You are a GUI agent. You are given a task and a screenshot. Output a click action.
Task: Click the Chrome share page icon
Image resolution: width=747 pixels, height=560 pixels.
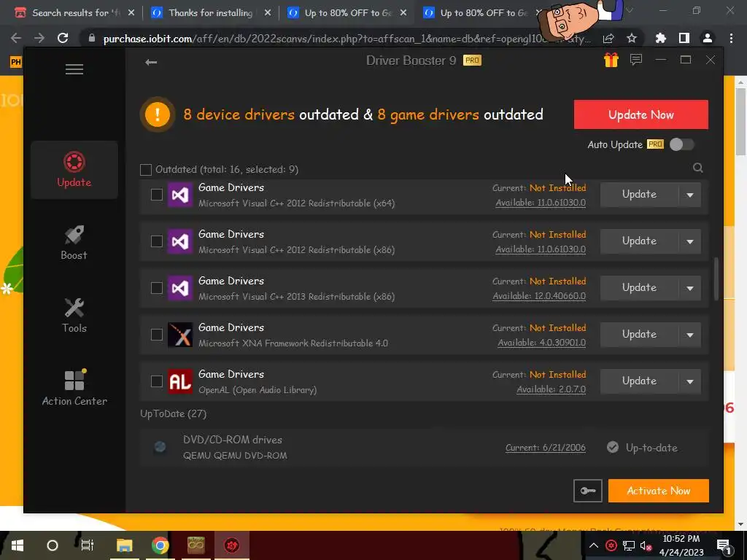608,38
